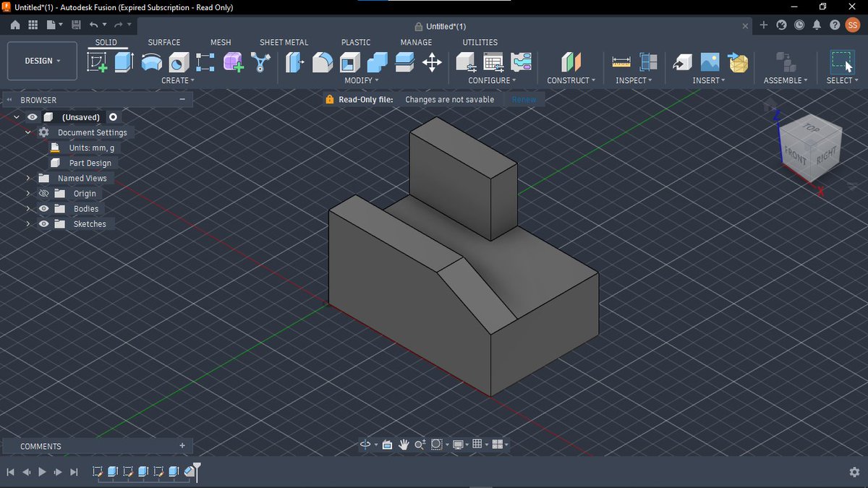Open the CREATE dropdown menu
This screenshot has height=488, width=868.
click(x=178, y=80)
